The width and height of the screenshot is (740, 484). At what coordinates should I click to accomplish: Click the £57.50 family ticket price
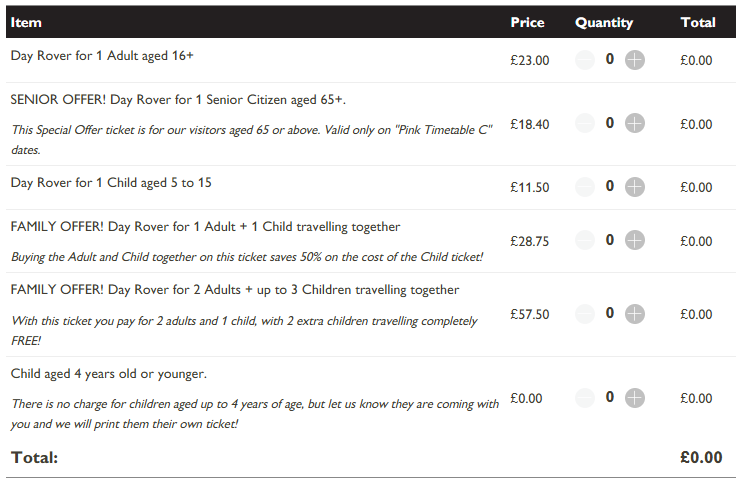point(530,314)
